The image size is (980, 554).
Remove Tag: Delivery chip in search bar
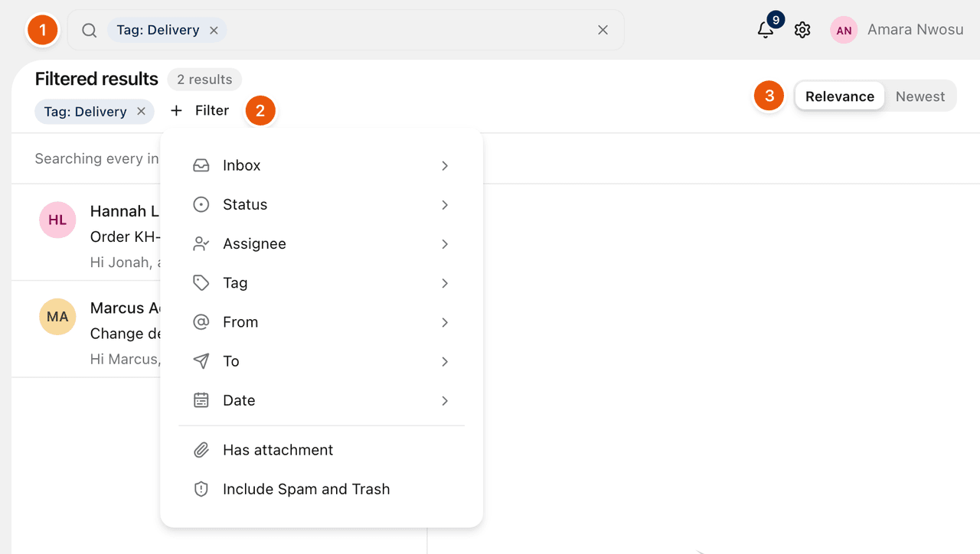pyautogui.click(x=214, y=30)
